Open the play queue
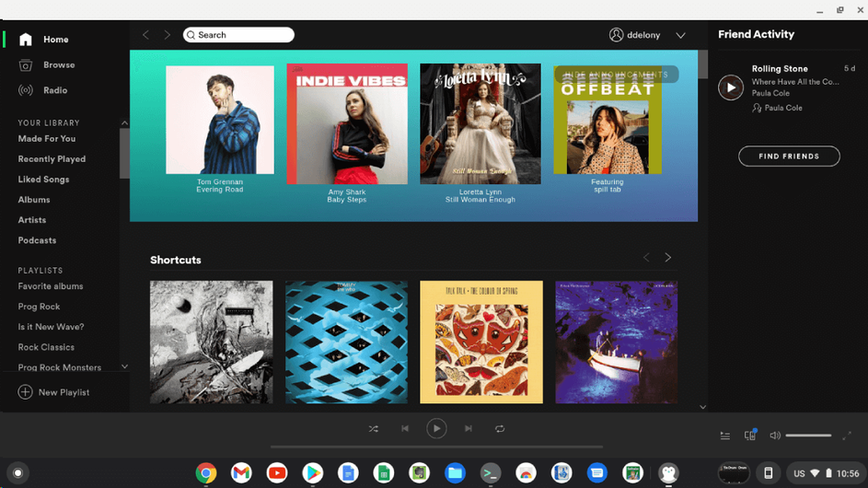 (725, 436)
